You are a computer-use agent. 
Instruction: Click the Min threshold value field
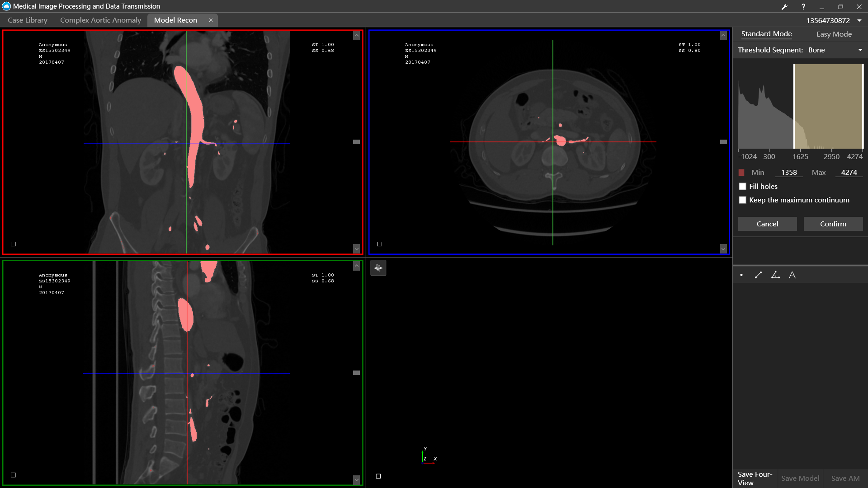pyautogui.click(x=789, y=173)
